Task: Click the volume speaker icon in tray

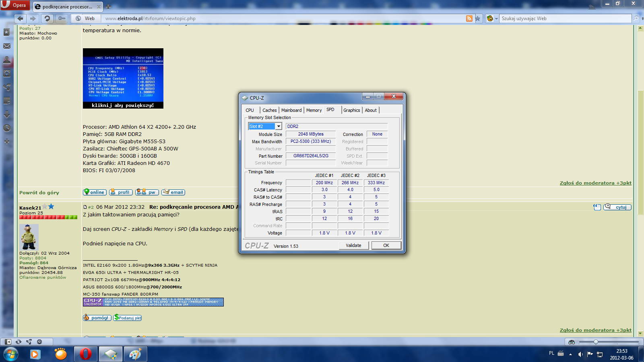Action: click(x=580, y=354)
